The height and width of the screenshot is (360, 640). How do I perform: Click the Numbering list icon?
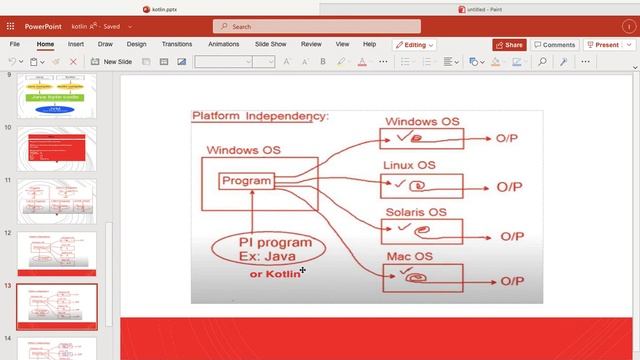tap(427, 62)
